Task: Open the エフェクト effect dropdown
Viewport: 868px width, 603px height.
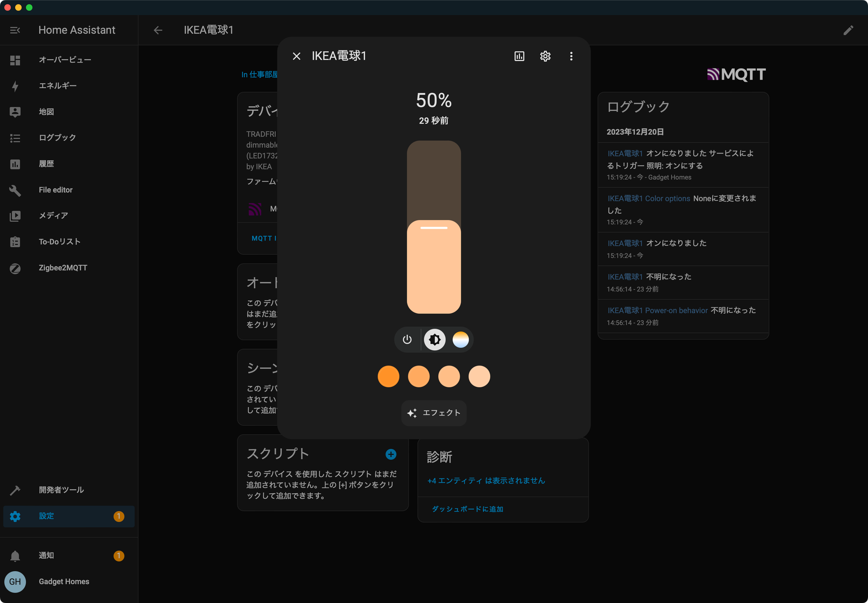Action: (x=434, y=413)
